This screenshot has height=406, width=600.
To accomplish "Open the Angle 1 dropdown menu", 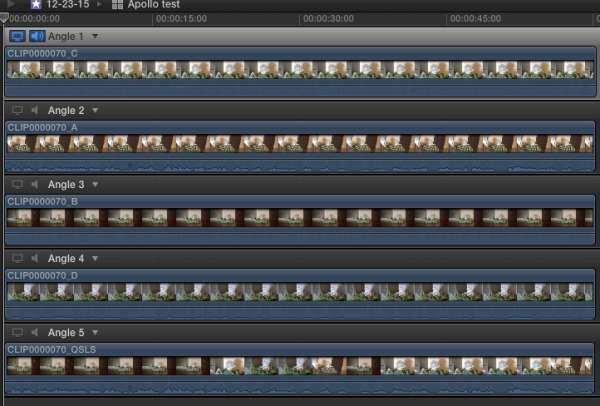I will click(95, 37).
